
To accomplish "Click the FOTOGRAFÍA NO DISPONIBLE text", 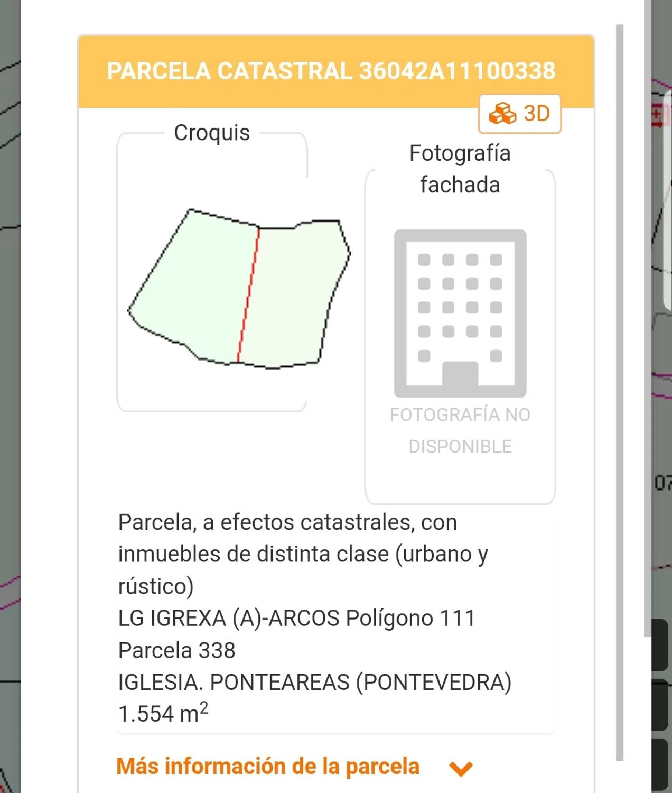I will (x=460, y=430).
